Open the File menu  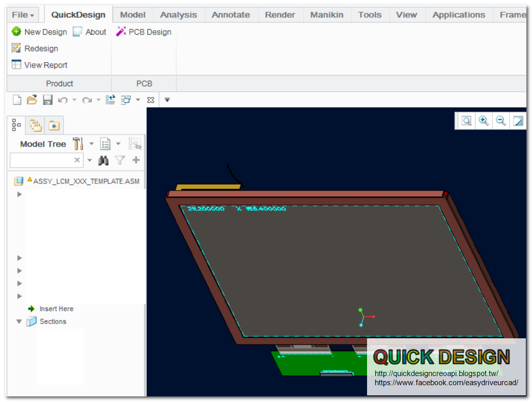(21, 15)
